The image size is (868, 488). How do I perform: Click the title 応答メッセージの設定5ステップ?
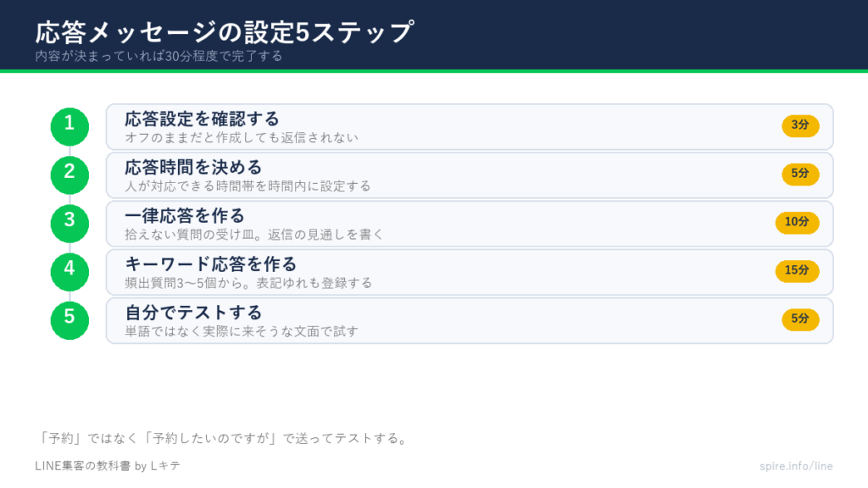coord(224,32)
